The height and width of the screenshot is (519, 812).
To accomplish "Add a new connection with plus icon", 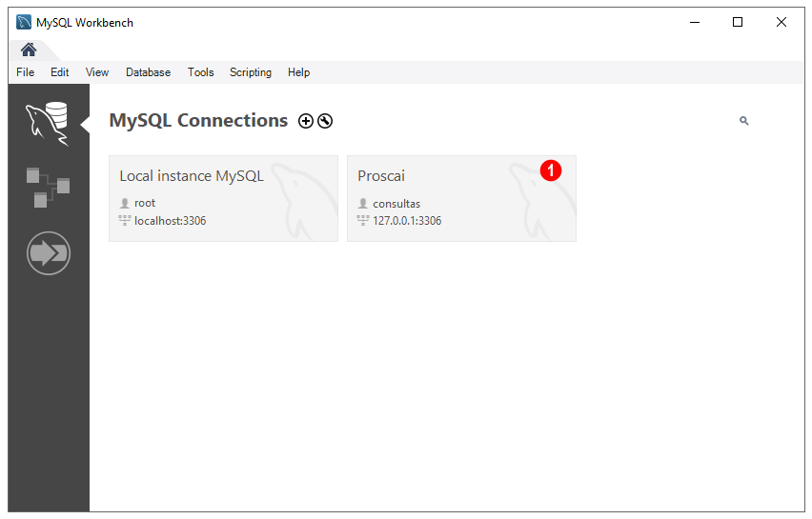I will [306, 121].
